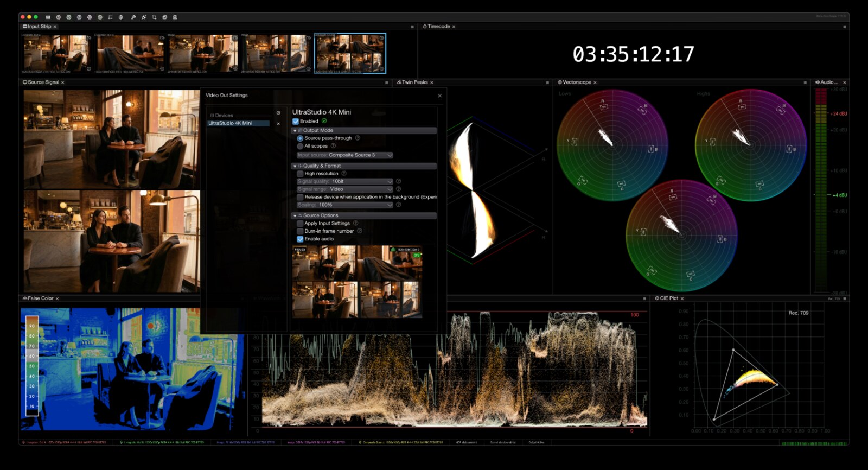Open the Scaling 100% dropdown
The width and height of the screenshot is (868, 470).
tap(344, 205)
